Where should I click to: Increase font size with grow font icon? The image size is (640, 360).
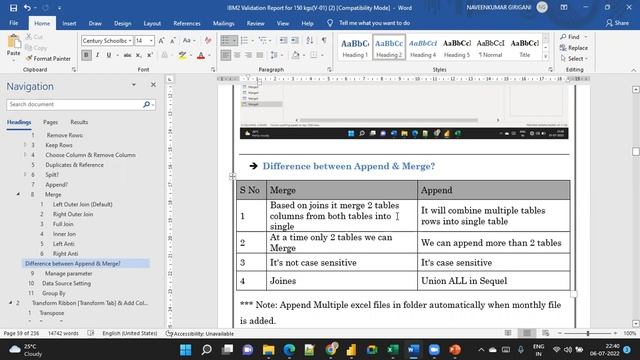(x=162, y=40)
